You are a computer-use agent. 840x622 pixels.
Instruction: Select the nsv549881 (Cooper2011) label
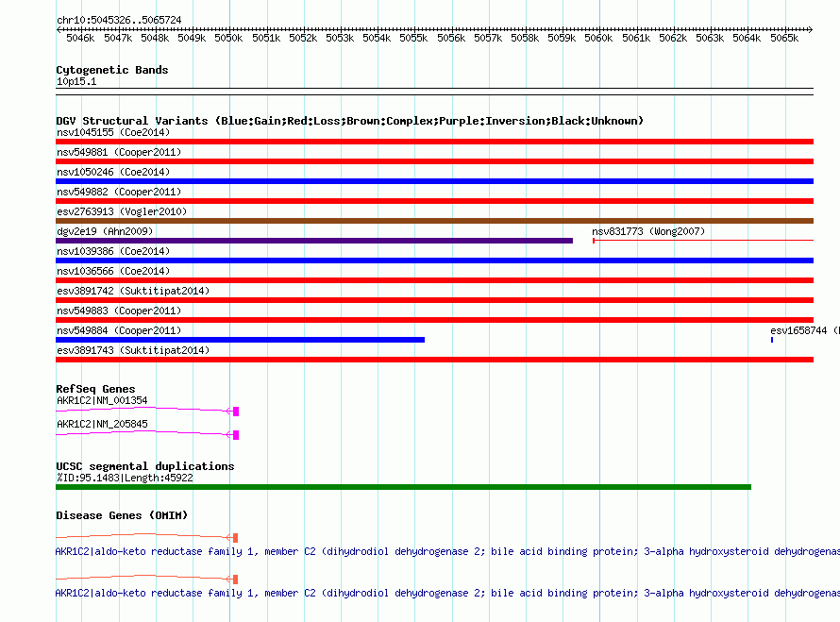click(x=119, y=152)
